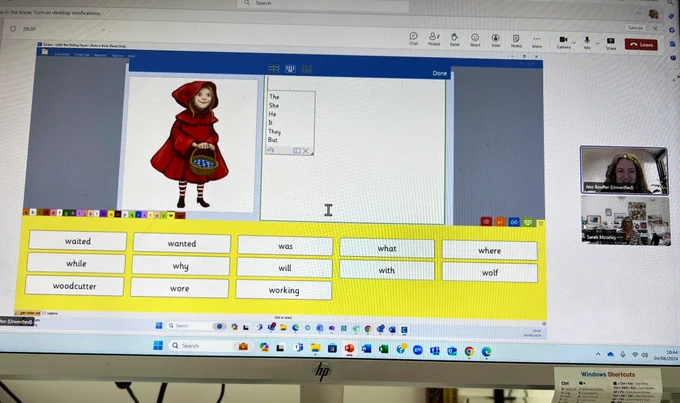The image size is (680, 403).
Task: Click the orange undo icon
Action: point(500,222)
